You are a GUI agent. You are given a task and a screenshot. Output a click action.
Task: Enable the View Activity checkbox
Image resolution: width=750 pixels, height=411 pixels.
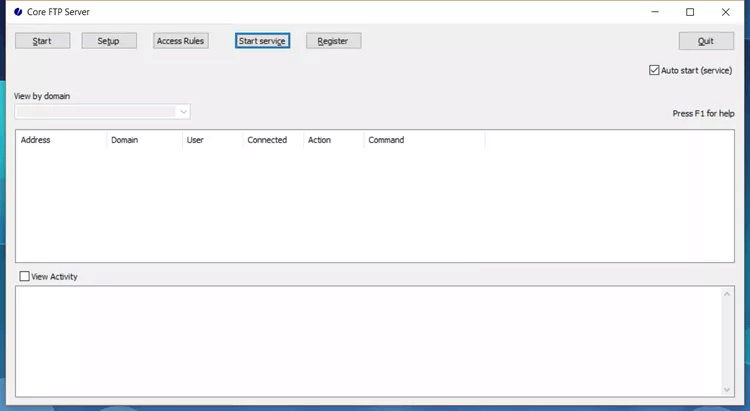tap(25, 277)
